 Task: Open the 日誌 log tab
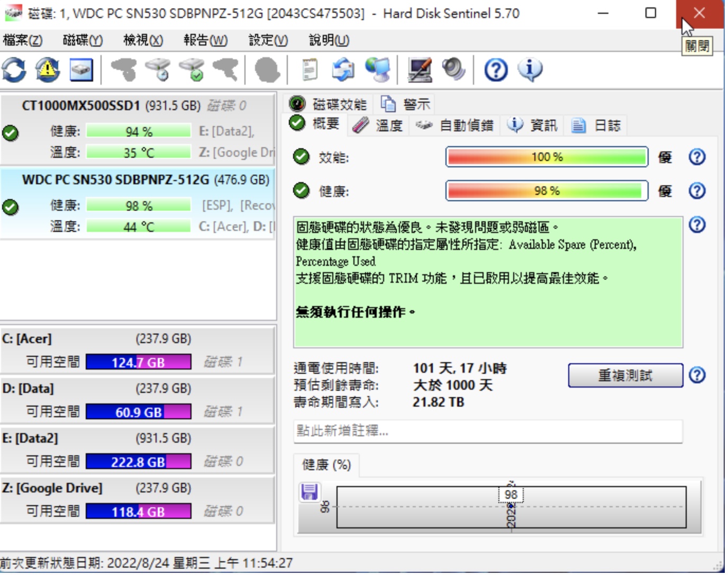coord(596,125)
